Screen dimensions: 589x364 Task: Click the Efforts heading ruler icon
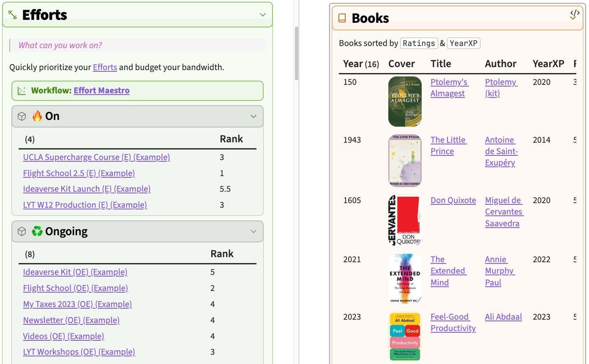(13, 15)
